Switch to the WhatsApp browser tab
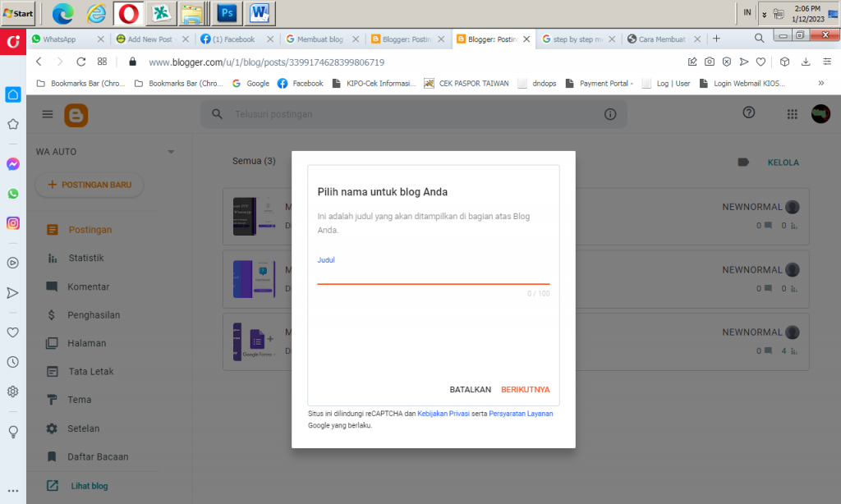This screenshot has height=504, width=841. [x=67, y=39]
